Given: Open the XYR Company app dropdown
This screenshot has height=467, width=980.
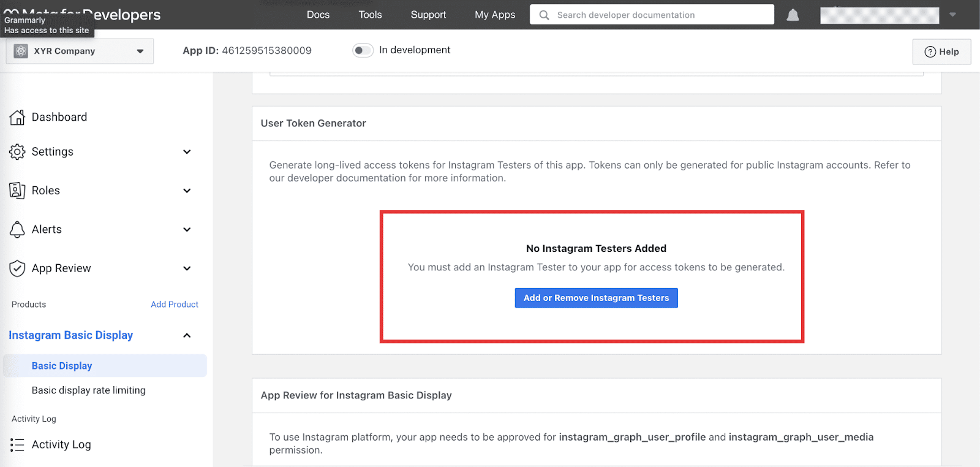Looking at the screenshot, I should pyautogui.click(x=80, y=51).
